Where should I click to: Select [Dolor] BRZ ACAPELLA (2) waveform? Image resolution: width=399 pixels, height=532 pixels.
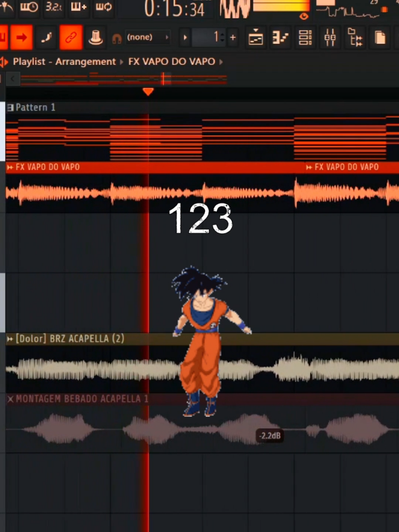click(202, 369)
